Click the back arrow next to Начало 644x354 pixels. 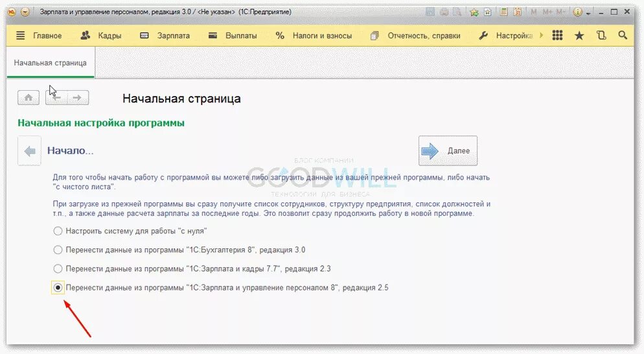(29, 151)
